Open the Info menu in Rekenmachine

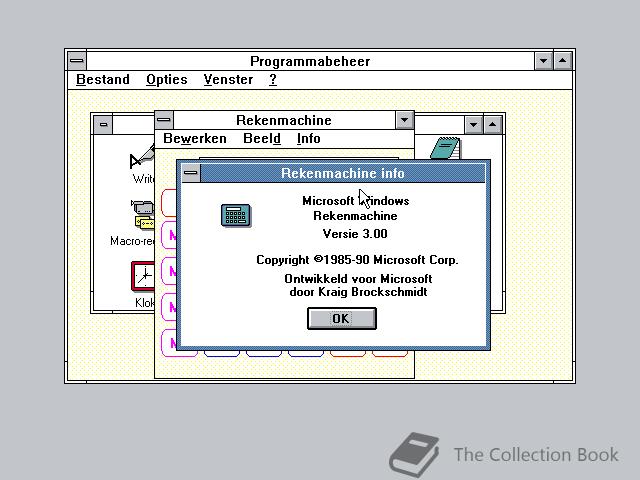pos(309,139)
